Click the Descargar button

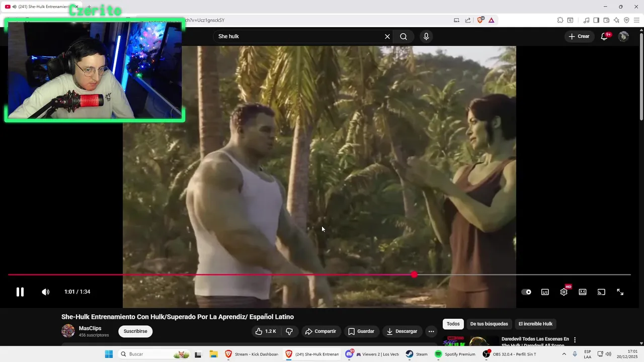pos(402,331)
